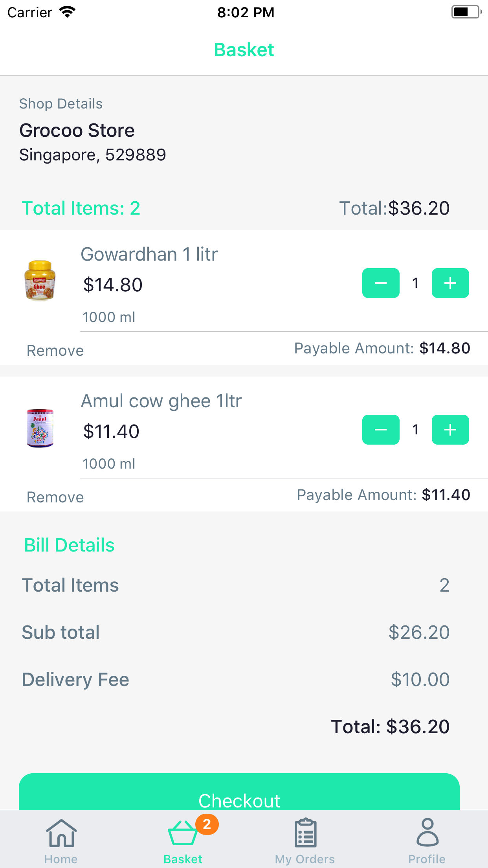The height and width of the screenshot is (868, 488).
Task: Tap the Gowardhan ghee product image
Action: pos(40,281)
